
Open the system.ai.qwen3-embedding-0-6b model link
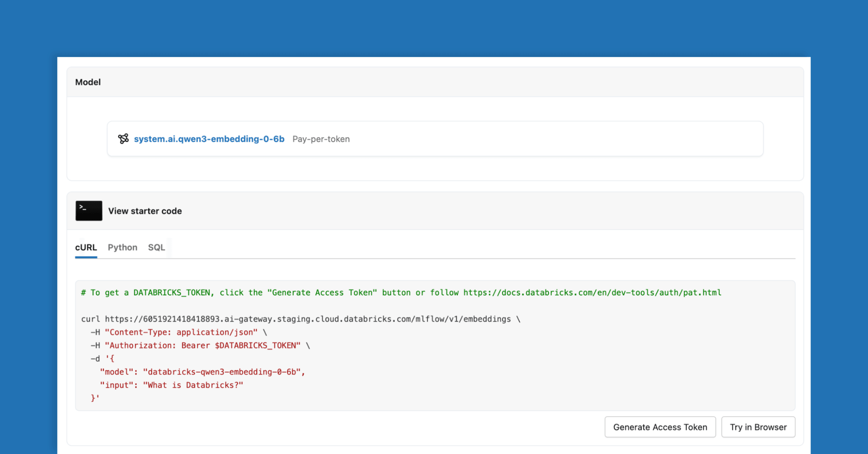click(209, 139)
